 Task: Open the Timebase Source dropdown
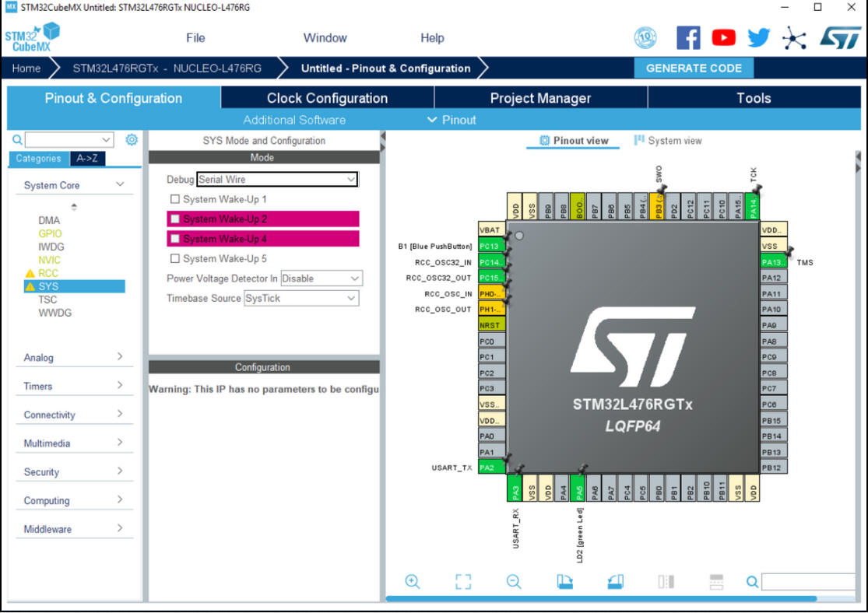(x=301, y=299)
